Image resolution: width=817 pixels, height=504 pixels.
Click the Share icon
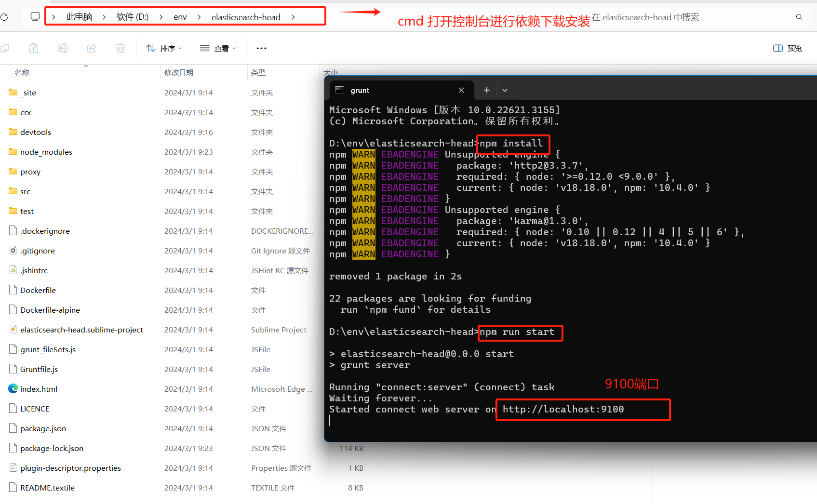[91, 48]
